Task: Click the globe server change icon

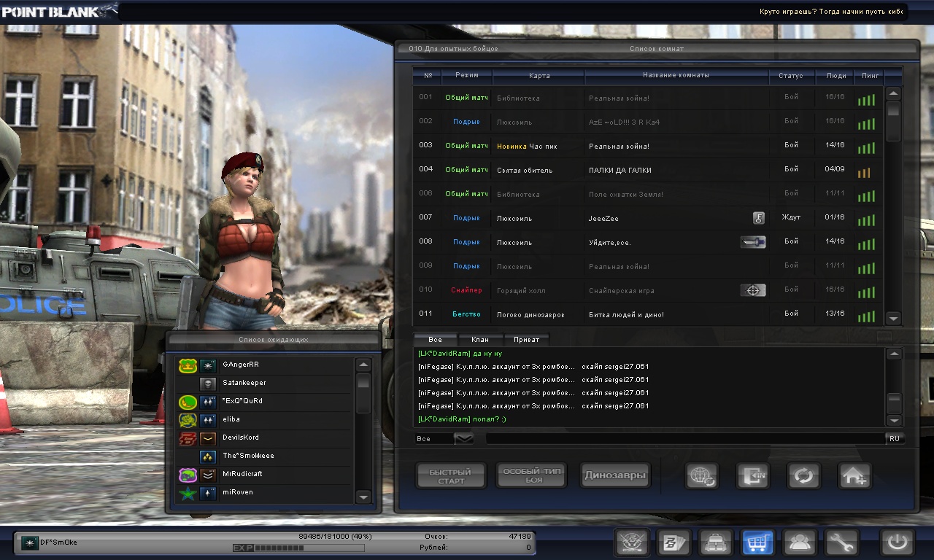Action: [702, 476]
